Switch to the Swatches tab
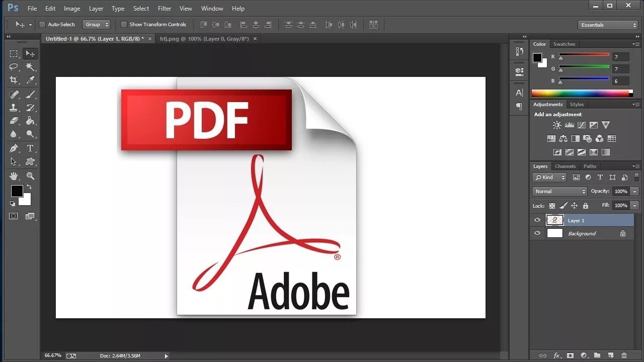This screenshot has height=362, width=644. click(564, 44)
